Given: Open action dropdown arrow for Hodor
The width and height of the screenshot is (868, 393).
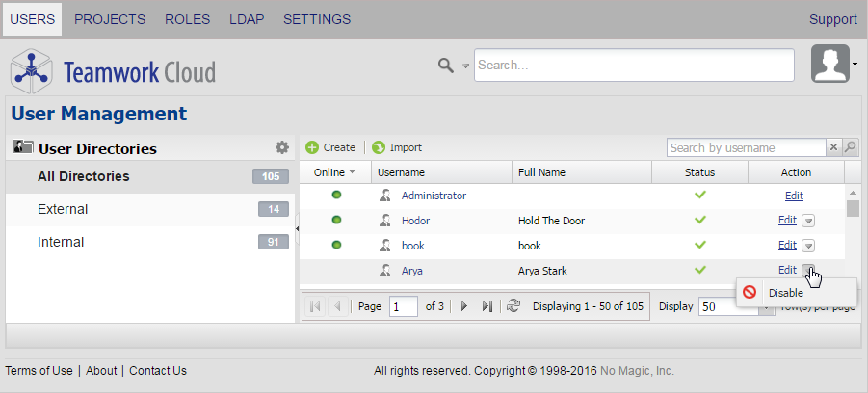Looking at the screenshot, I should (809, 221).
